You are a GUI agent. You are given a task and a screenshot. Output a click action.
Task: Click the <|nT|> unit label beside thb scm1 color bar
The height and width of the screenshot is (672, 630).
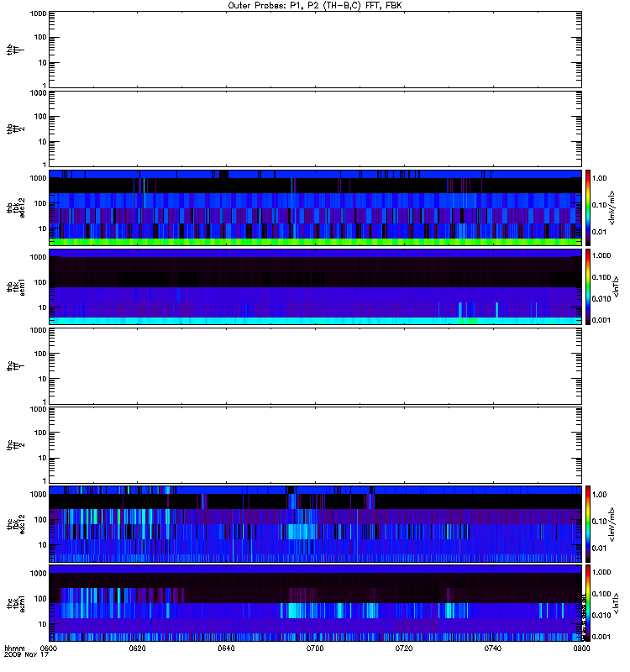(617, 286)
